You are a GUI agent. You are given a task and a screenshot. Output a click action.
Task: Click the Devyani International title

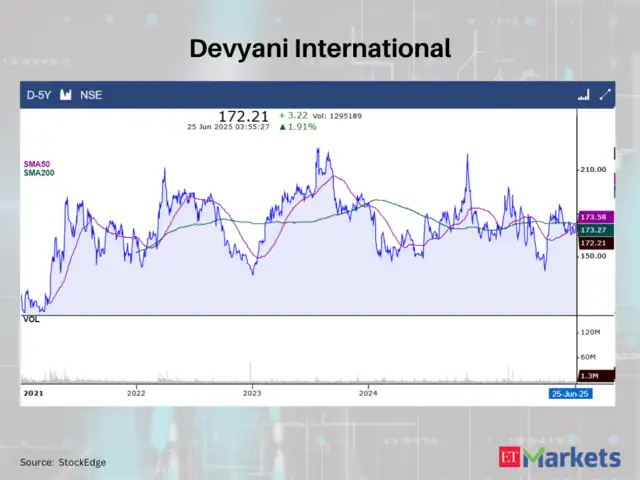(320, 48)
